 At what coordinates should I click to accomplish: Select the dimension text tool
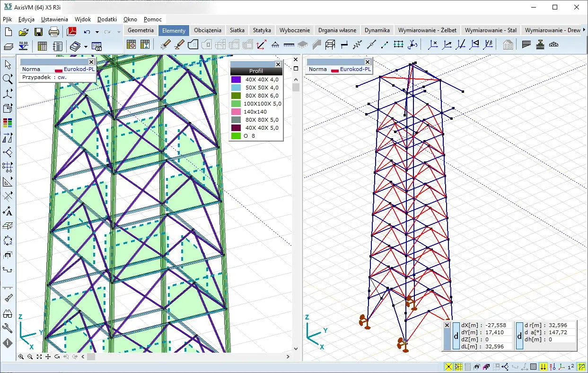click(x=8, y=211)
